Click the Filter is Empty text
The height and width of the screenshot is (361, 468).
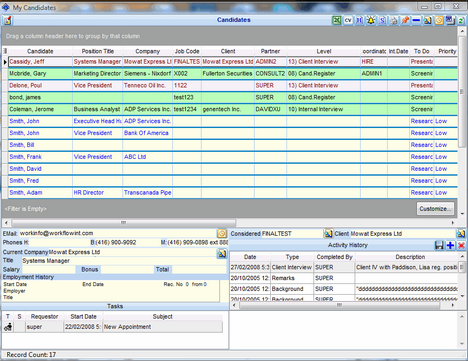(x=26, y=209)
